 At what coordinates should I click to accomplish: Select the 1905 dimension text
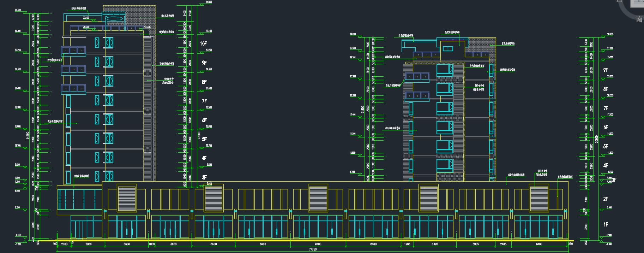click(407, 244)
